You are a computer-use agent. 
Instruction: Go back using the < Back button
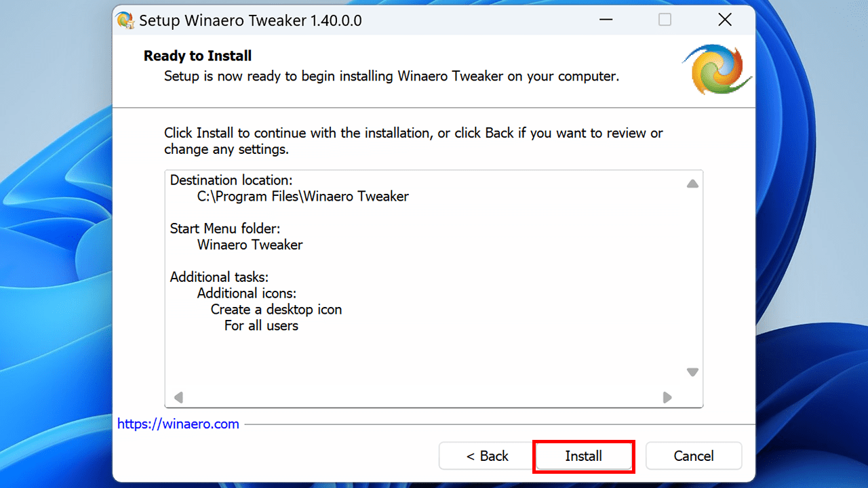[487, 456]
